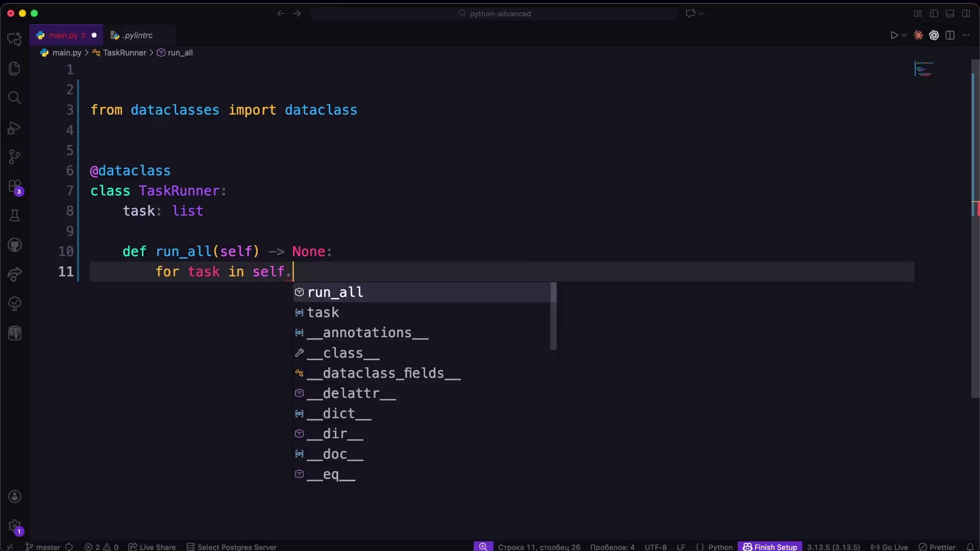Start Live Share from status bar
This screenshot has width=980, height=551.
152,546
